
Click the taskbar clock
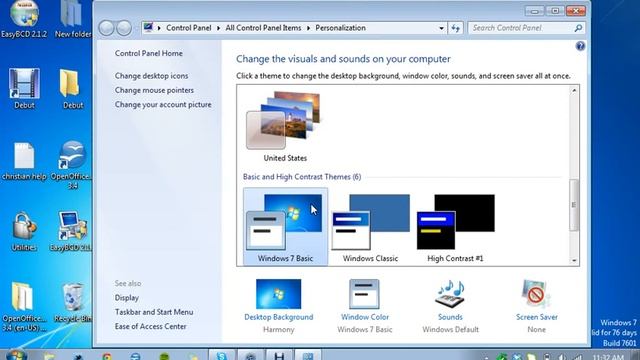click(608, 357)
